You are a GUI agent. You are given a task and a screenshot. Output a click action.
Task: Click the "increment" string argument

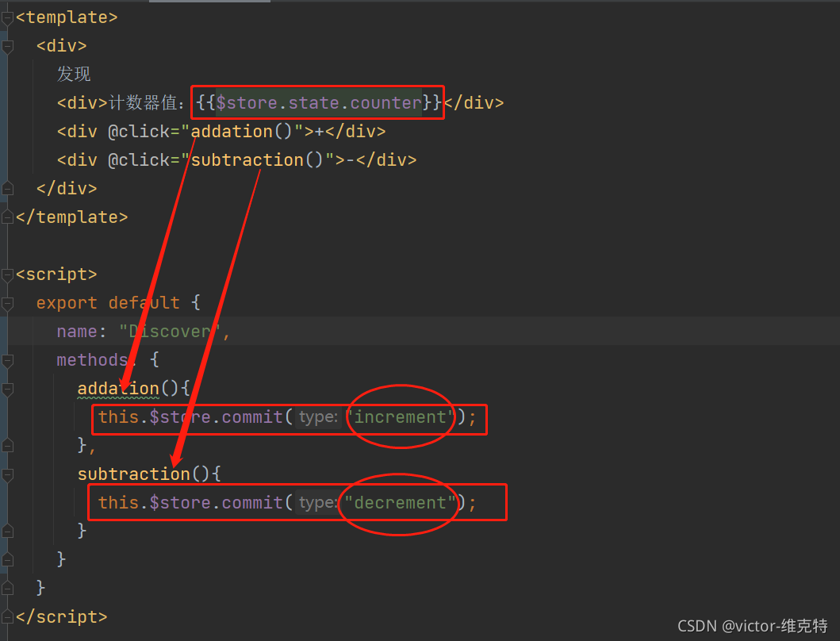401,417
